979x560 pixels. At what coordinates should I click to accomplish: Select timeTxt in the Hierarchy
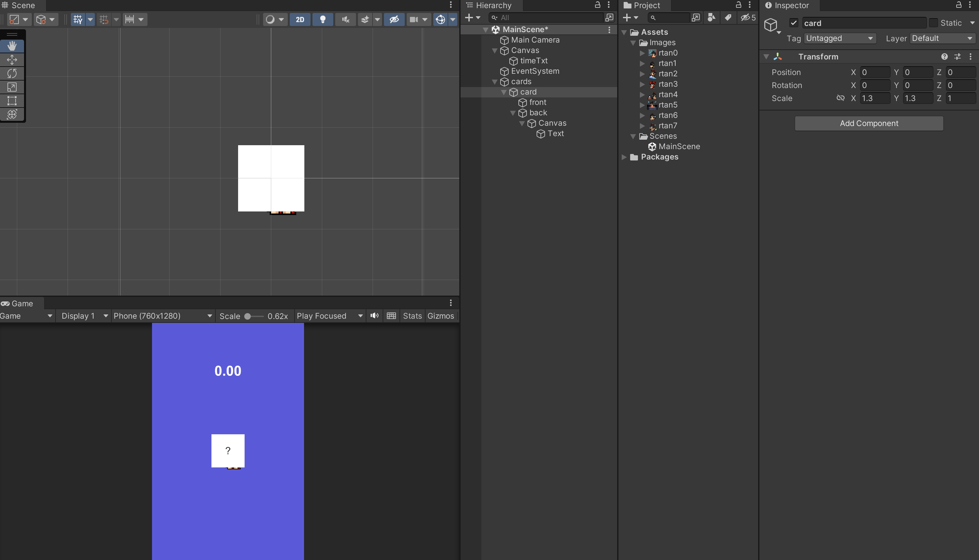pos(534,61)
